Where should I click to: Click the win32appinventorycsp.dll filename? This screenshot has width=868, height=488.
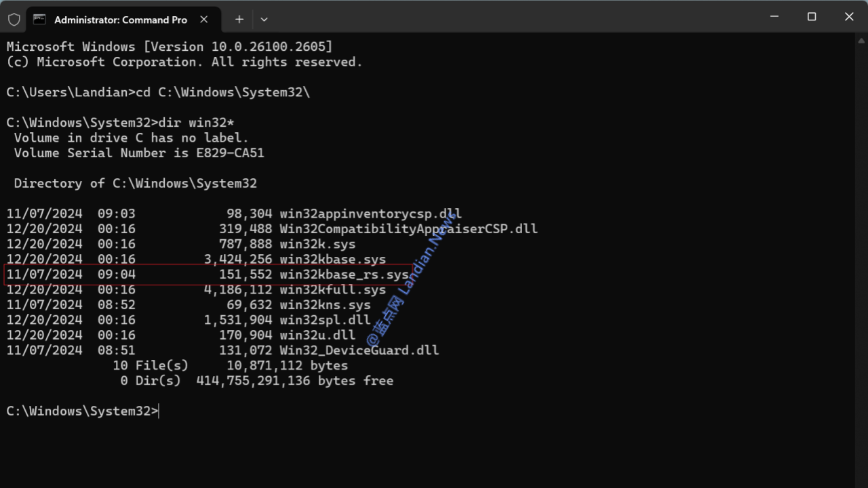pyautogui.click(x=371, y=213)
